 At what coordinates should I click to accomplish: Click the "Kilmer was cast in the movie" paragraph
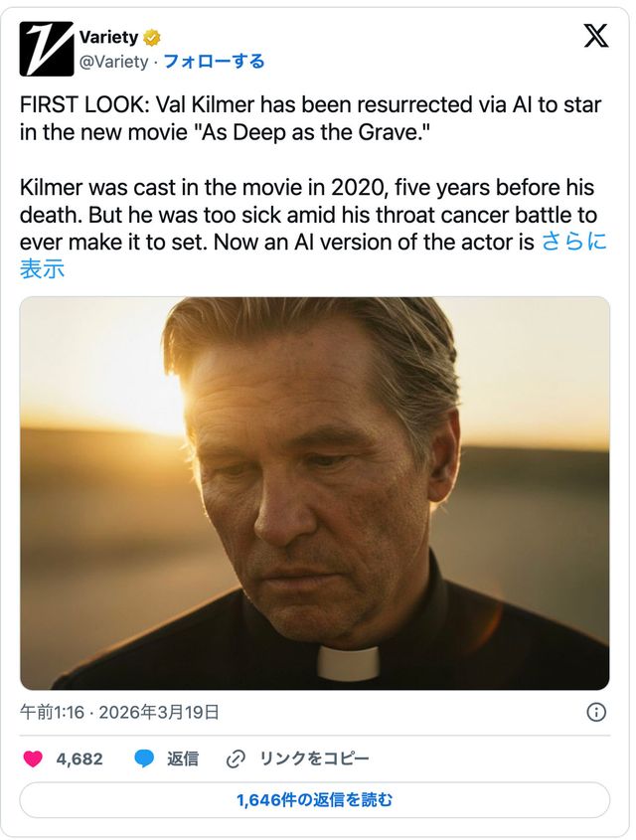[298, 215]
